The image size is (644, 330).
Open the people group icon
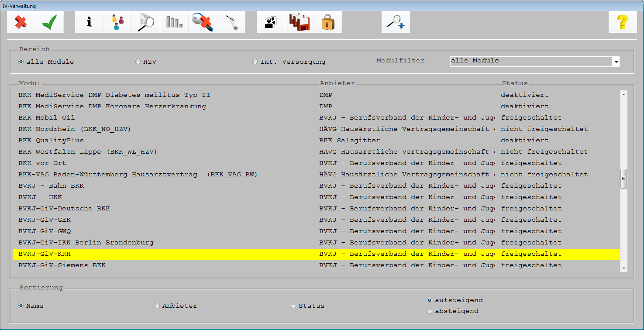coord(117,22)
